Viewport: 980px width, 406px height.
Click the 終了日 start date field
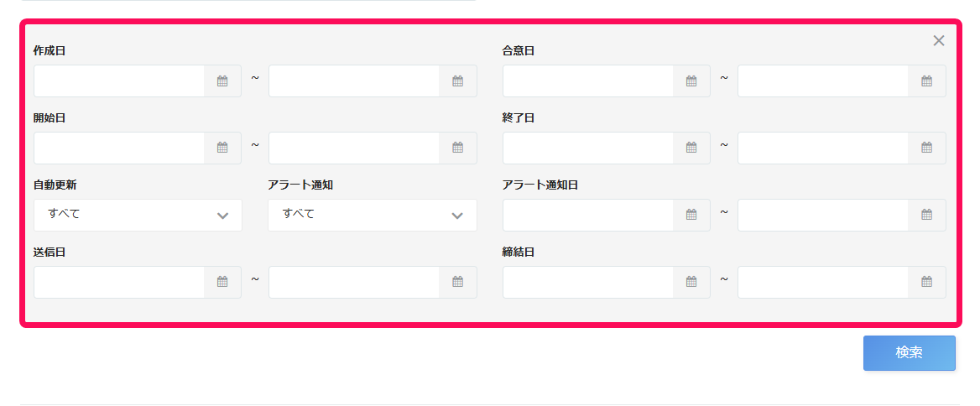click(588, 148)
